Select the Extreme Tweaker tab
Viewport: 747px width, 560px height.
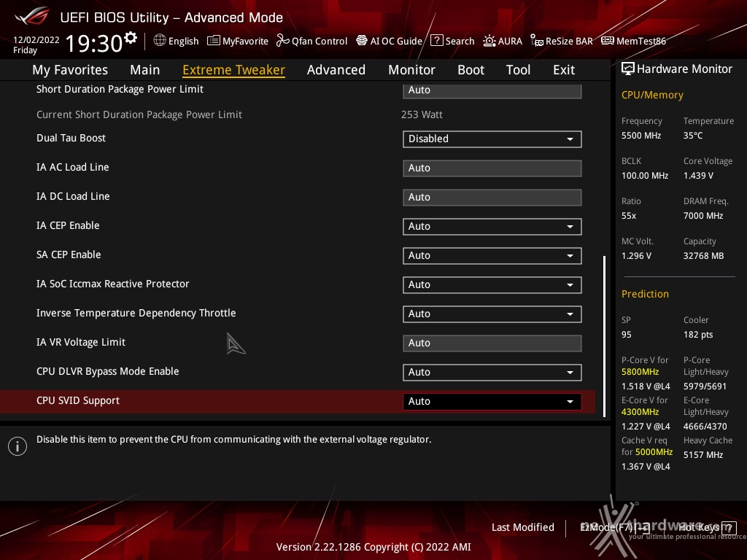234,70
